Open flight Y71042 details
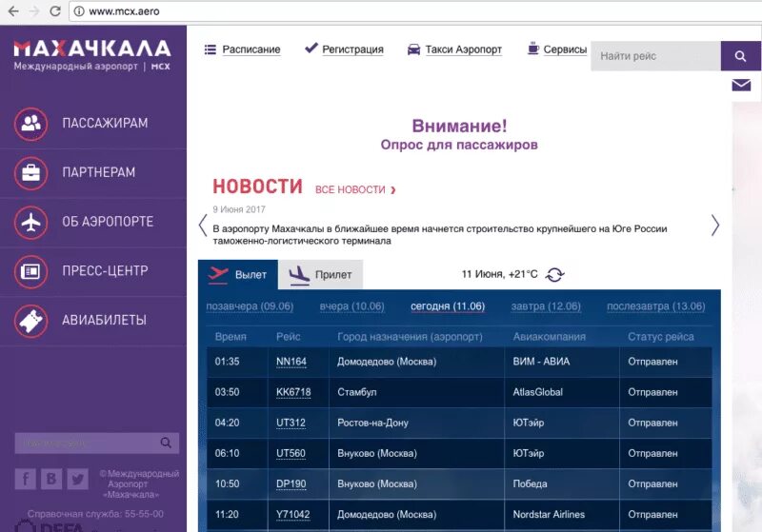The image size is (762, 532). tap(293, 515)
